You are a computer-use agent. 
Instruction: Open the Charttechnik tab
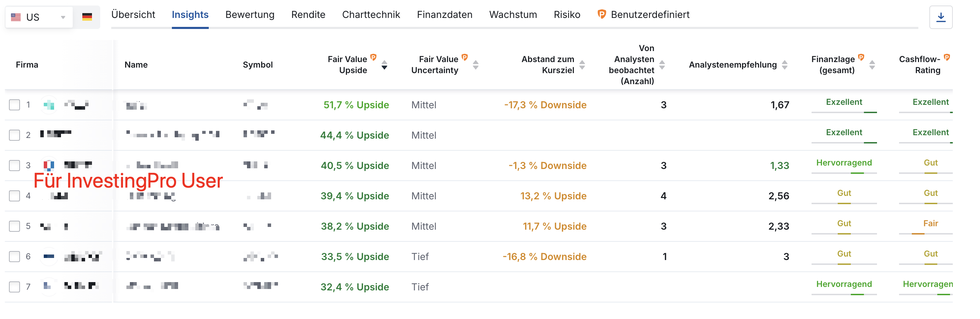pyautogui.click(x=371, y=14)
